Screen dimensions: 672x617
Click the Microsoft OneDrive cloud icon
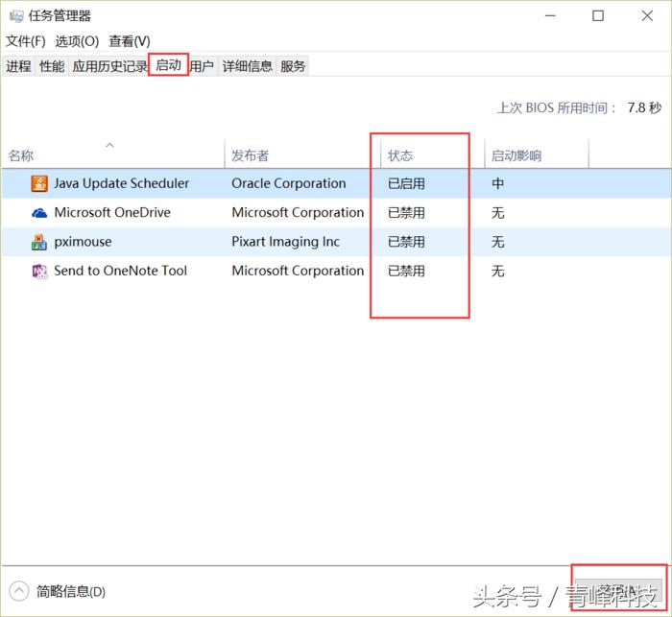coord(39,212)
